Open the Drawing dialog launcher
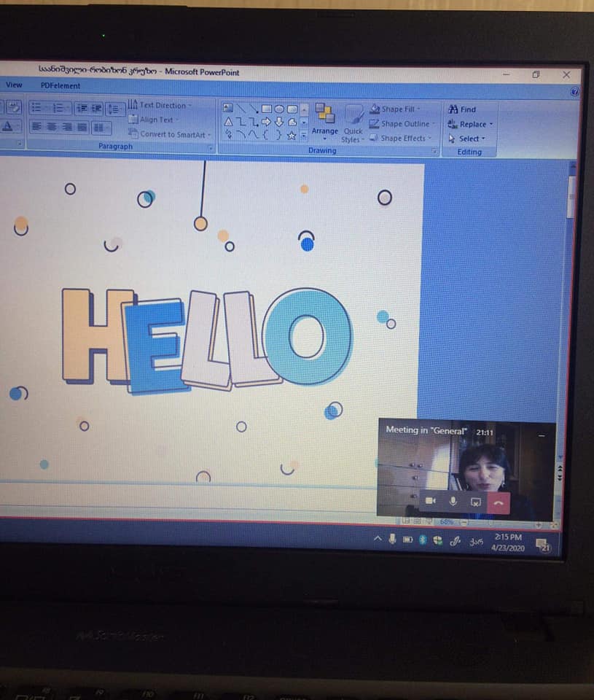The image size is (594, 700). pyautogui.click(x=434, y=152)
